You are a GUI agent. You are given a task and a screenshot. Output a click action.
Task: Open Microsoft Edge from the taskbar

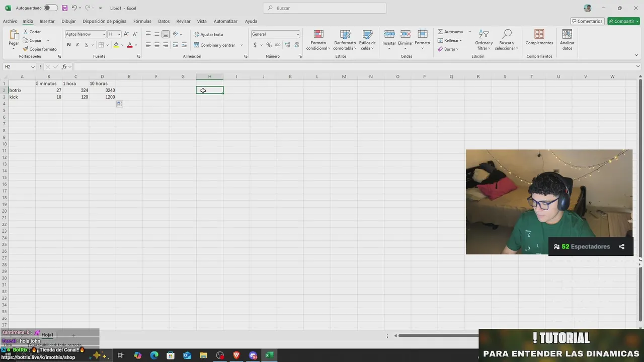click(x=154, y=355)
